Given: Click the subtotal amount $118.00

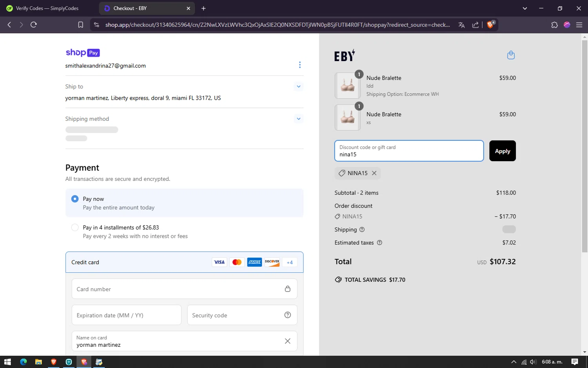Looking at the screenshot, I should point(506,193).
